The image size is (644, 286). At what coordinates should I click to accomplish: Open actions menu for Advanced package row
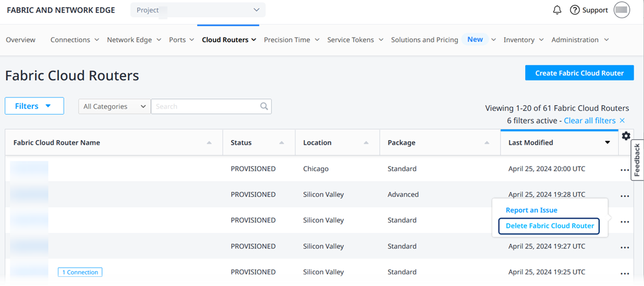625,196
